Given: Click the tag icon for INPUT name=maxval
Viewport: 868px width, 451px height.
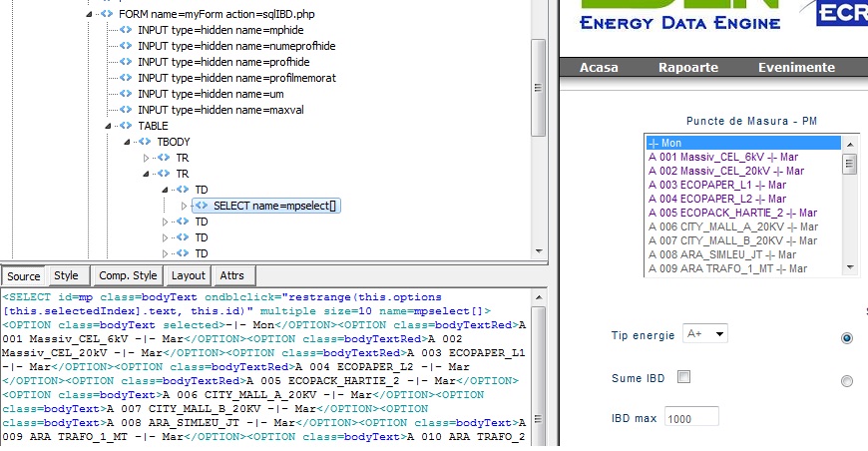Looking at the screenshot, I should [126, 110].
